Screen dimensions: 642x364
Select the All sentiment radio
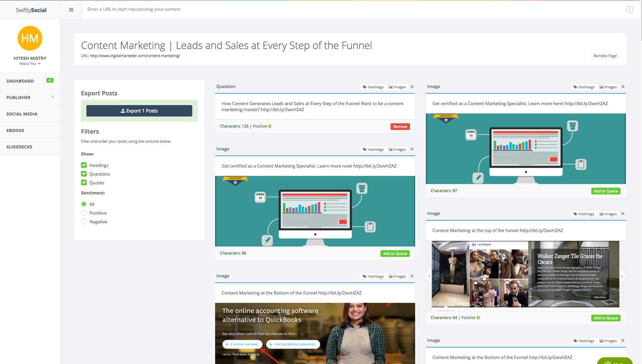pyautogui.click(x=84, y=204)
